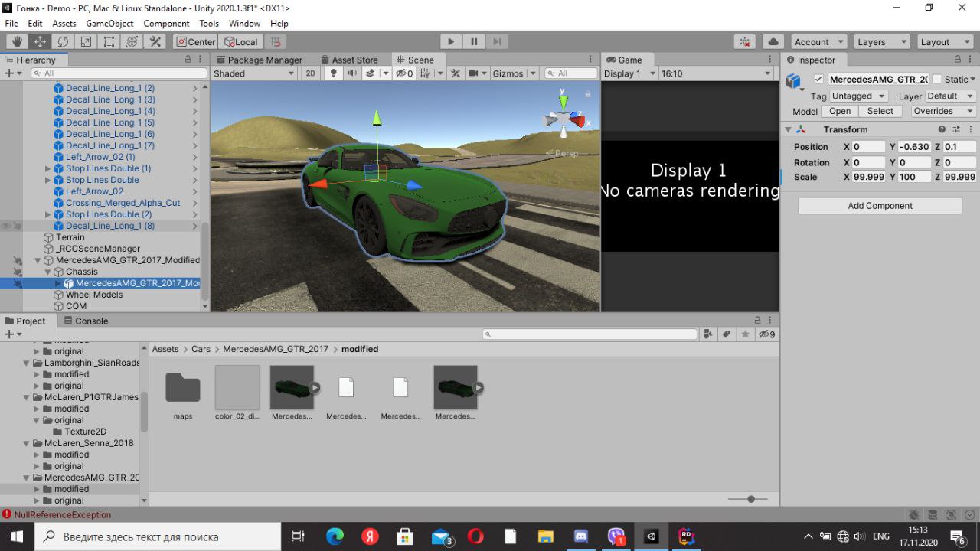Open the Tag Untagged dropdown

click(859, 96)
